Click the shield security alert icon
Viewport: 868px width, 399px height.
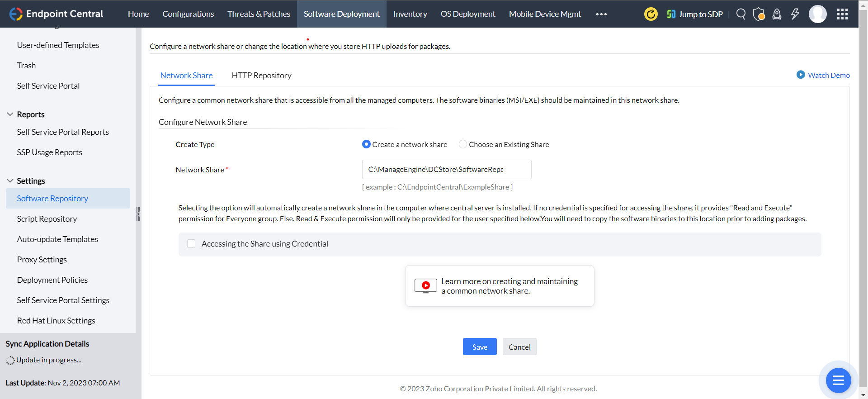click(759, 14)
